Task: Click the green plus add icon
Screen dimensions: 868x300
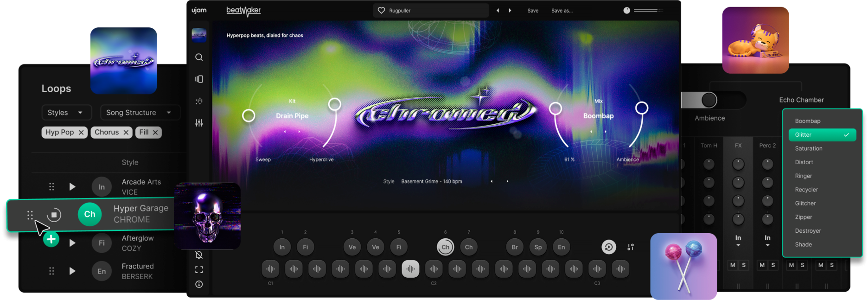Action: 51,239
